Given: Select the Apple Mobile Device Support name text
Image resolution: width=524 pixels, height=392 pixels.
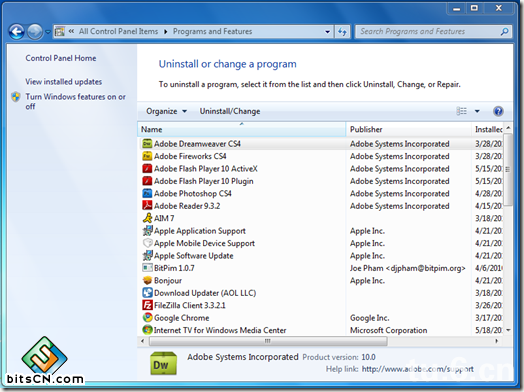Looking at the screenshot, I should 205,243.
